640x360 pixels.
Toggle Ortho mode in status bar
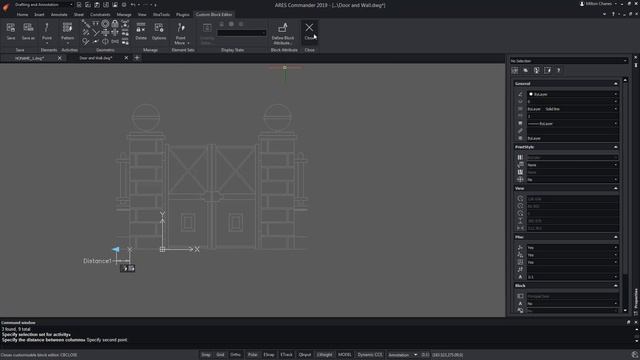tap(236, 355)
